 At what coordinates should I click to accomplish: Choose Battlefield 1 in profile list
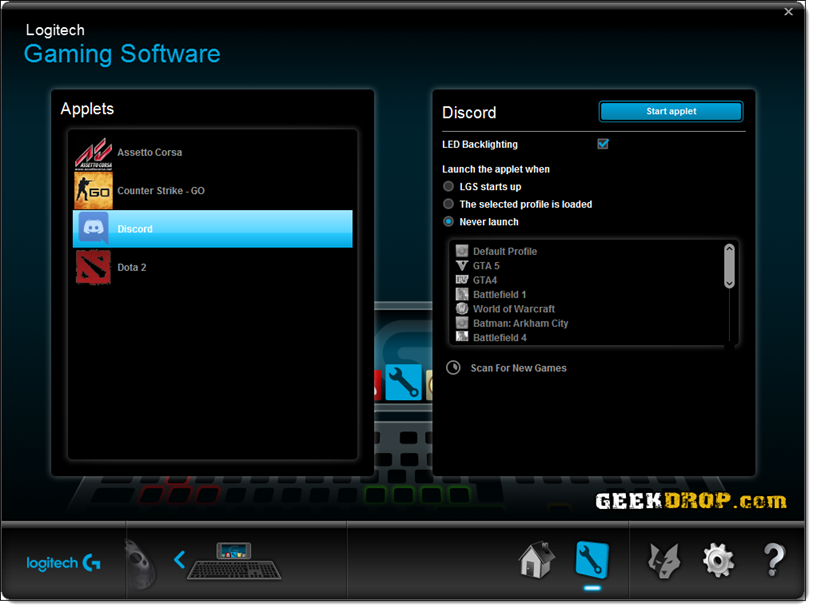point(499,294)
